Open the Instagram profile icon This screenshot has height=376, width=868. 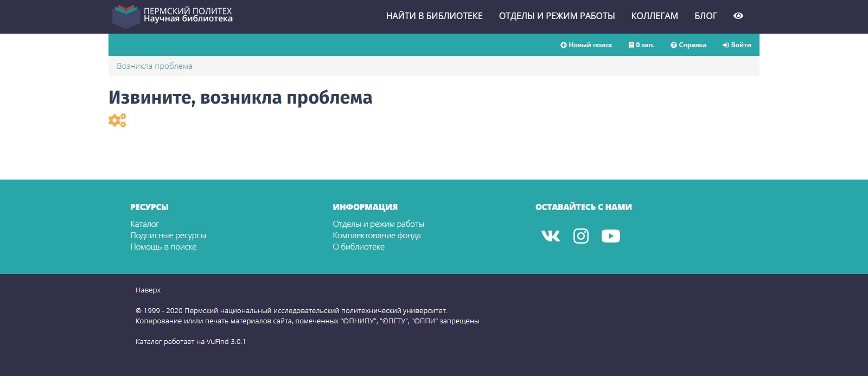(x=580, y=236)
